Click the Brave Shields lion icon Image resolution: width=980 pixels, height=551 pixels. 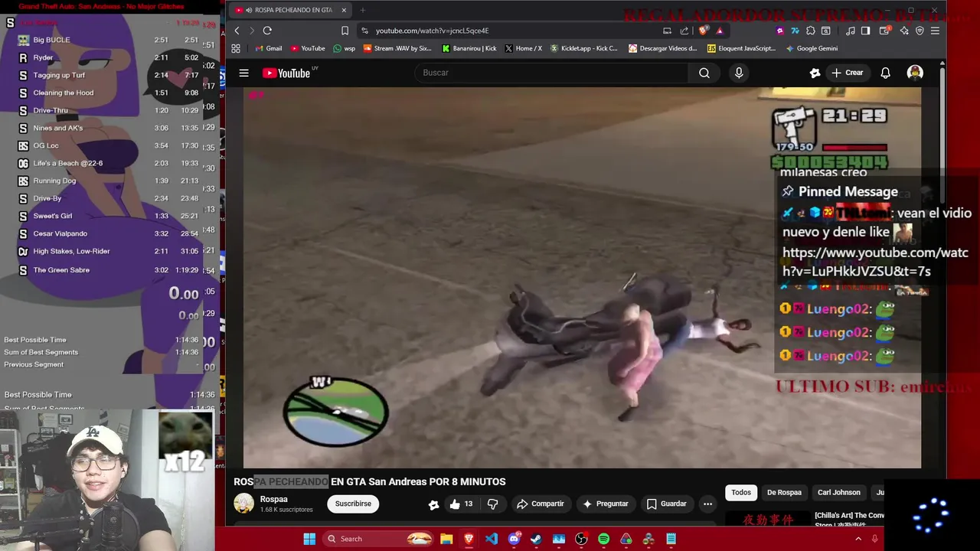point(703,31)
